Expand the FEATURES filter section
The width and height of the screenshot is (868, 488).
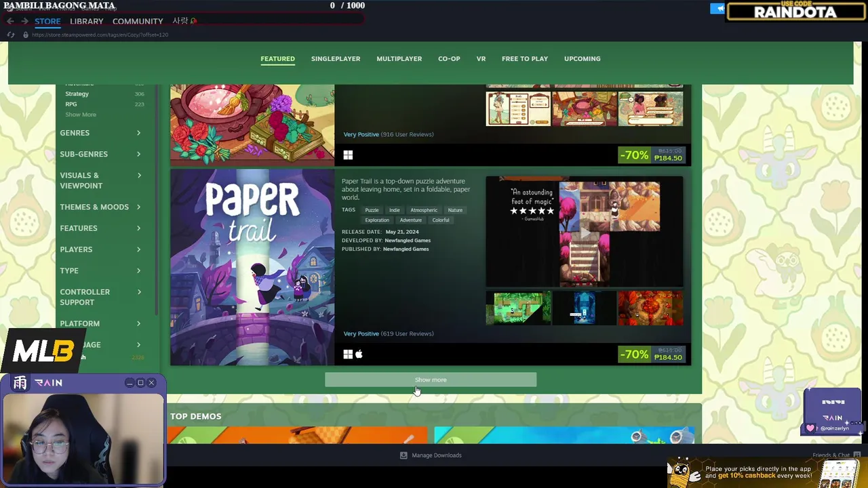pyautogui.click(x=100, y=228)
